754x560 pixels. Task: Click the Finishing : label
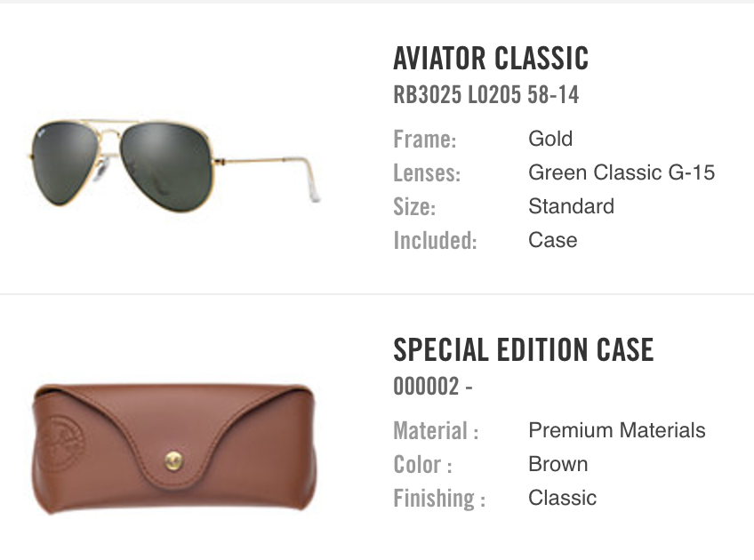[439, 499]
